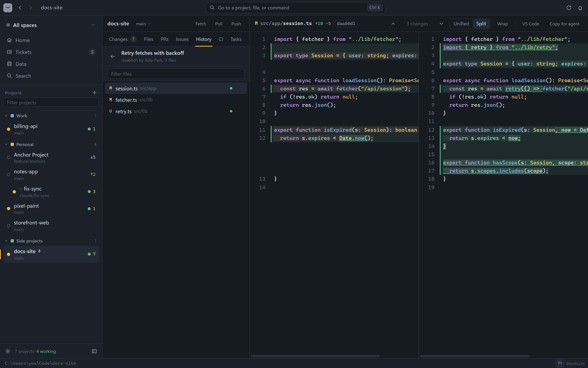This screenshot has height=368, width=588.
Task: Add a new project with plus icon
Action: (95, 93)
